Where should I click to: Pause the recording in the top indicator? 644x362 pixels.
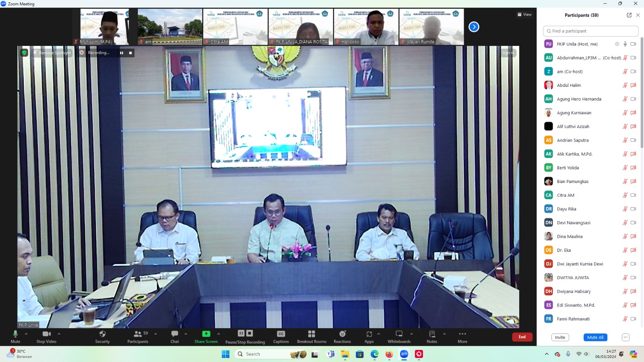pos(122,53)
